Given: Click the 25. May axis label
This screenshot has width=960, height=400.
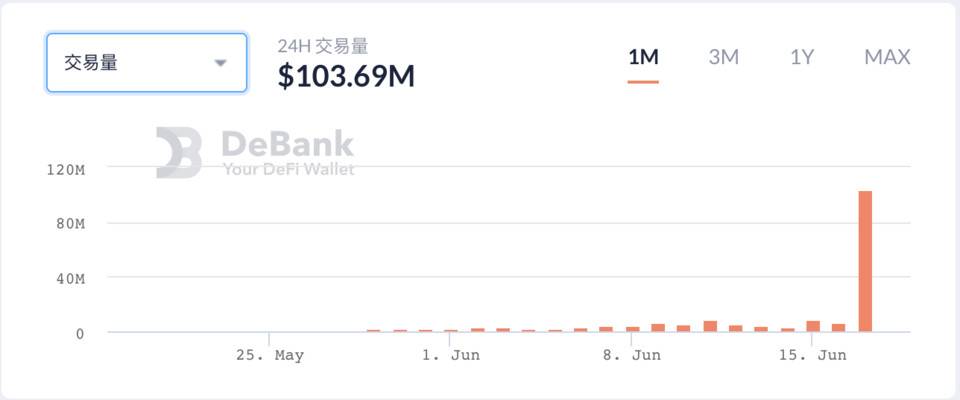Looking at the screenshot, I should pos(270,356).
